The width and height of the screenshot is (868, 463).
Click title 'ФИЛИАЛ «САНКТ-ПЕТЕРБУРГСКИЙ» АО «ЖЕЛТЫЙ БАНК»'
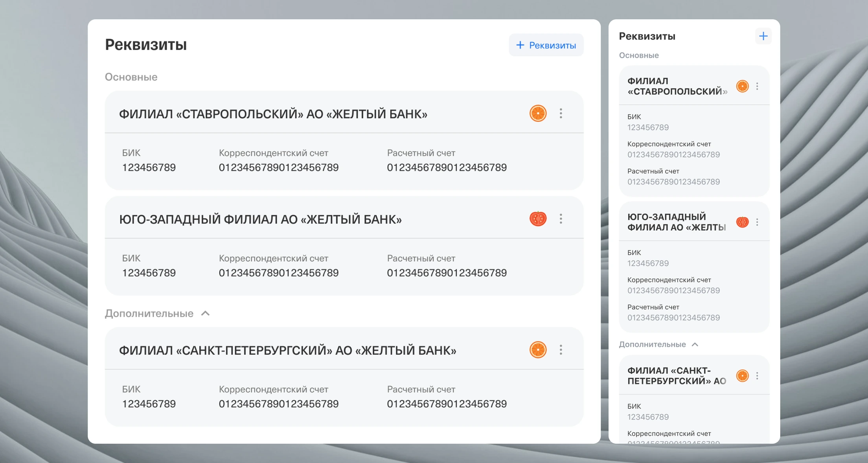288,350
